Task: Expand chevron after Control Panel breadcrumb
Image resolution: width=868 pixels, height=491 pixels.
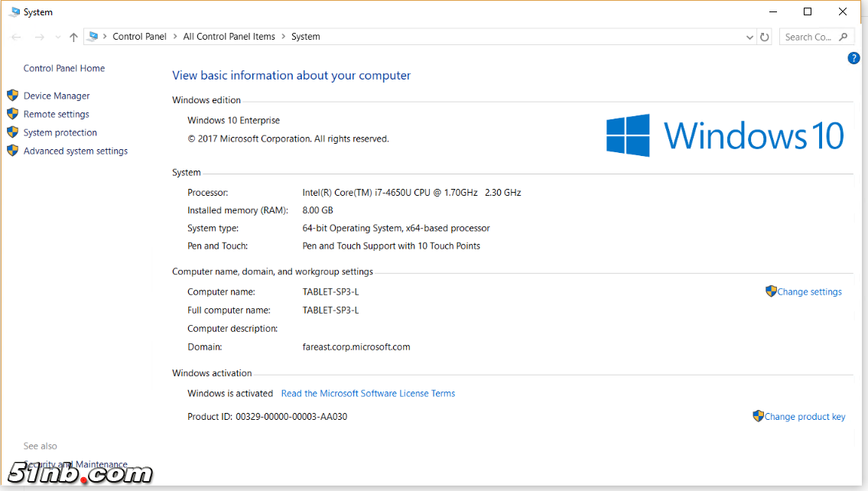Action: click(x=175, y=37)
